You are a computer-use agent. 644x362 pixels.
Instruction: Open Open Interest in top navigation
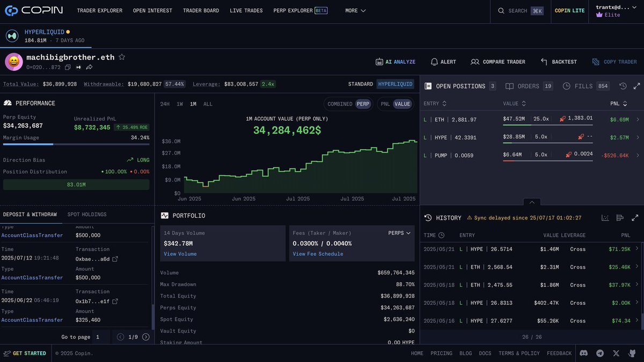point(152,11)
